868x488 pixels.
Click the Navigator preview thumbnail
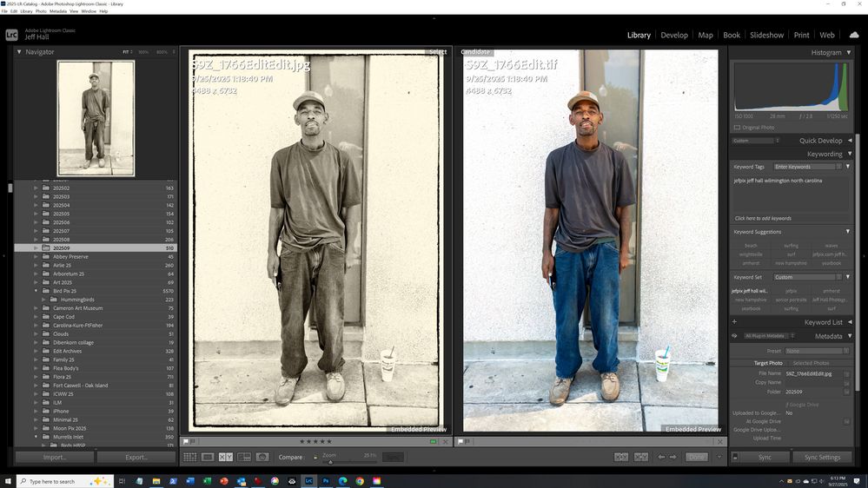(x=96, y=118)
